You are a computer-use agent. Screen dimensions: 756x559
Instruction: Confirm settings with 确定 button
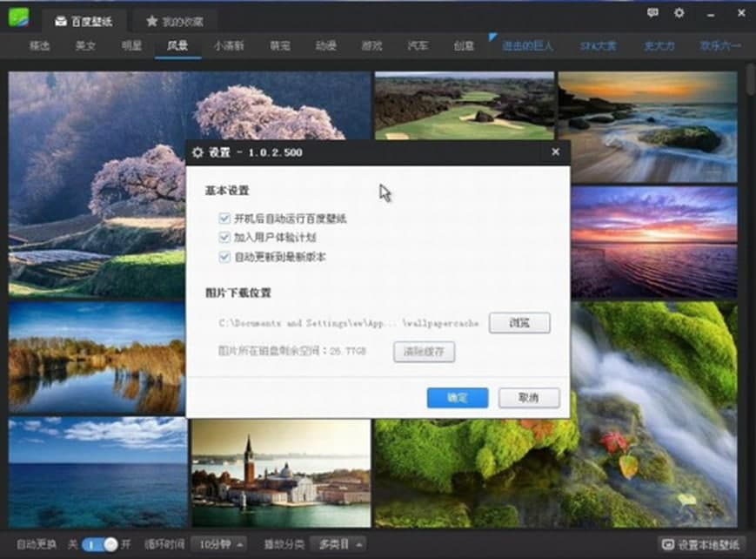point(457,398)
